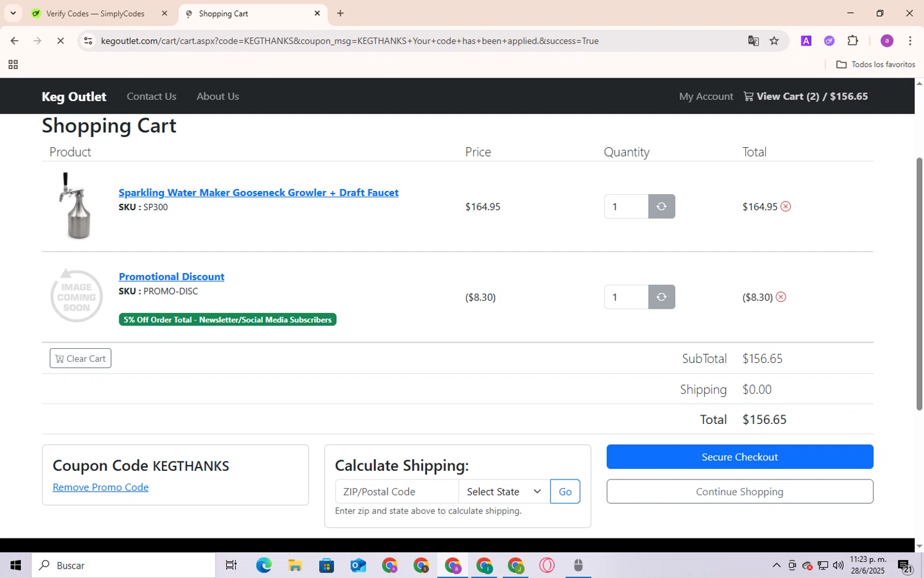Open Todos los favoritos bookmarks folder
This screenshot has height=578, width=924.
coord(876,64)
